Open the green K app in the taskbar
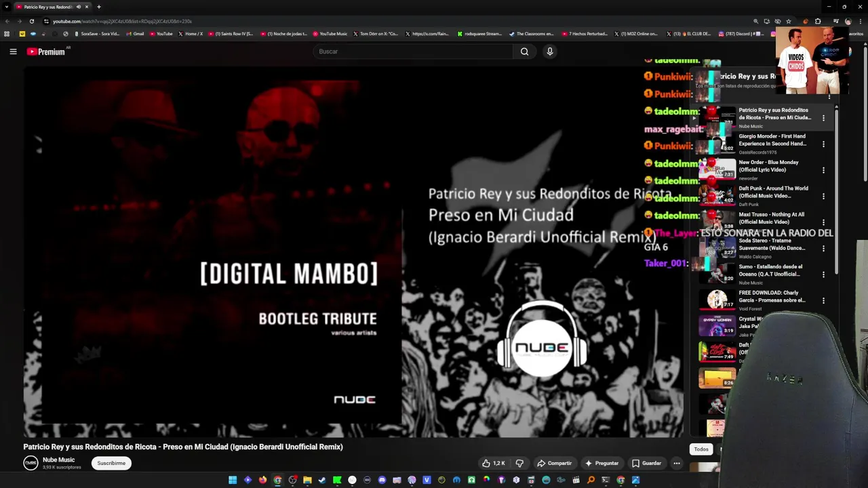This screenshot has width=868, height=488. coord(337,480)
